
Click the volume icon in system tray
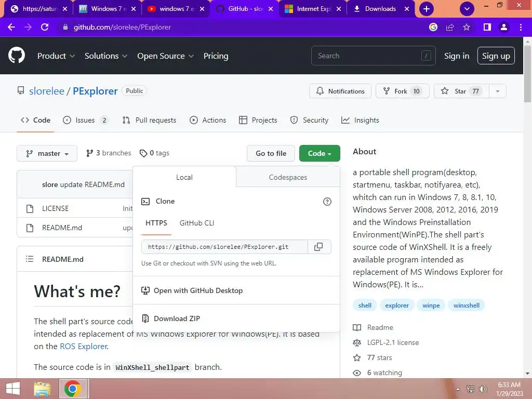pos(483,389)
